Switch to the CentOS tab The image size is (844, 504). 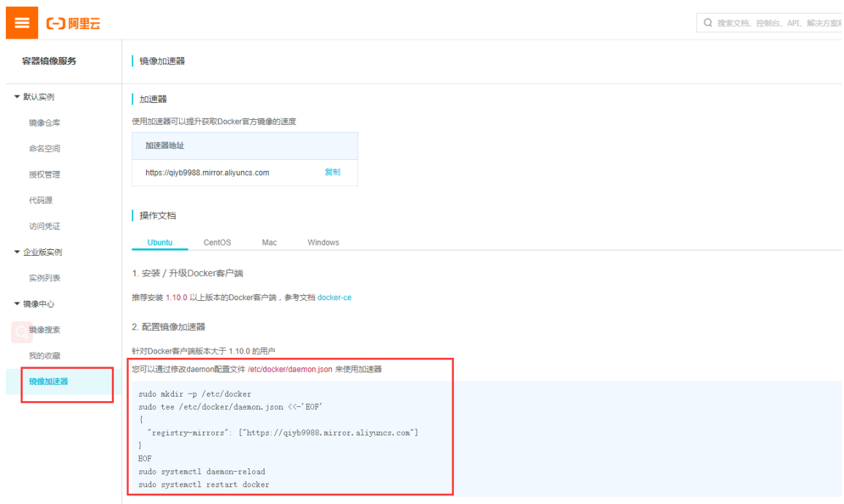point(217,243)
